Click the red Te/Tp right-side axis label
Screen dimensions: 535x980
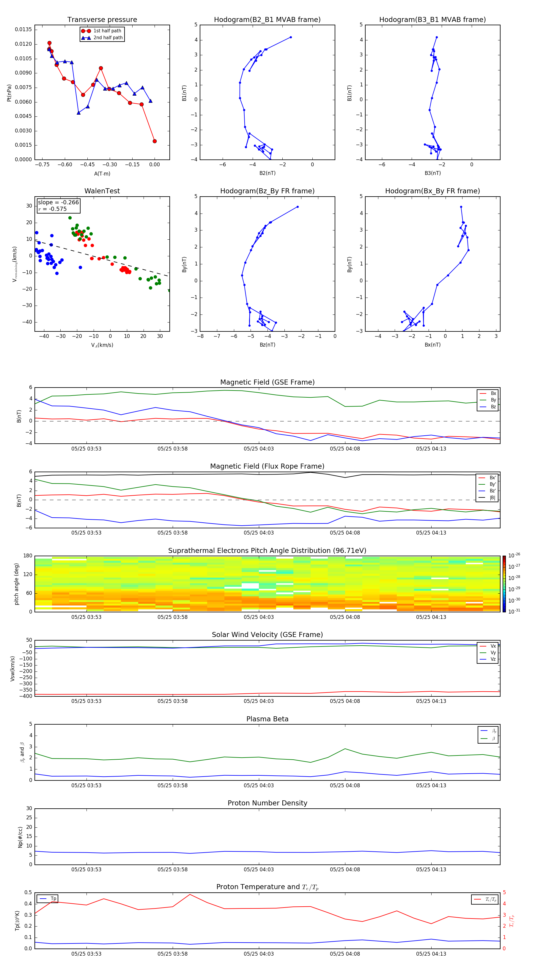pos(512,921)
